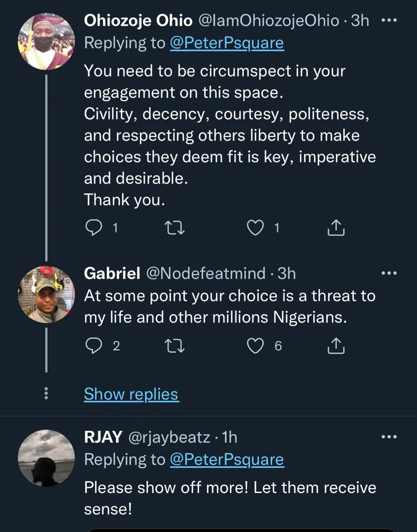Like Ohiozoje Ohio's tweet
This screenshot has width=417, height=532.
255,228
